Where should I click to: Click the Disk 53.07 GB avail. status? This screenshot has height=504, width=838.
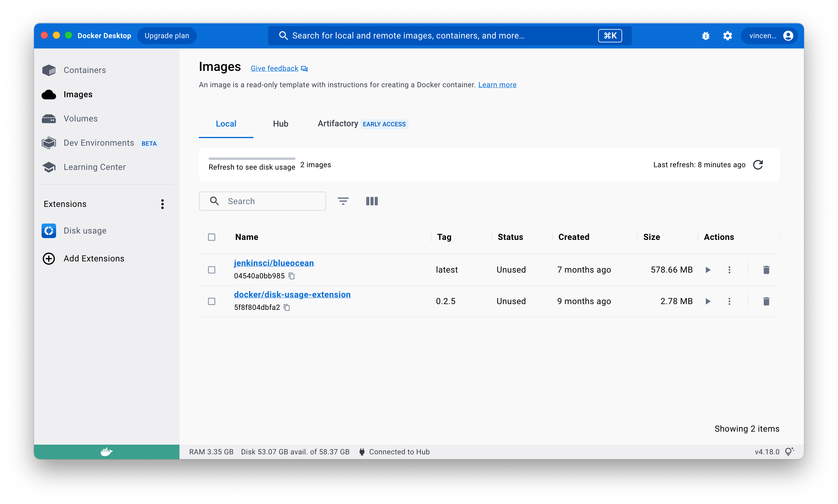[x=295, y=452]
